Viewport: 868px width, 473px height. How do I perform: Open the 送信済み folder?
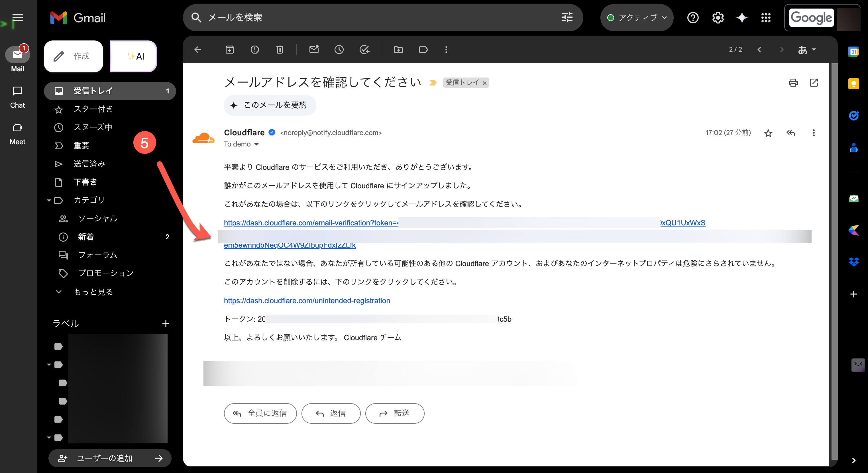click(x=89, y=164)
